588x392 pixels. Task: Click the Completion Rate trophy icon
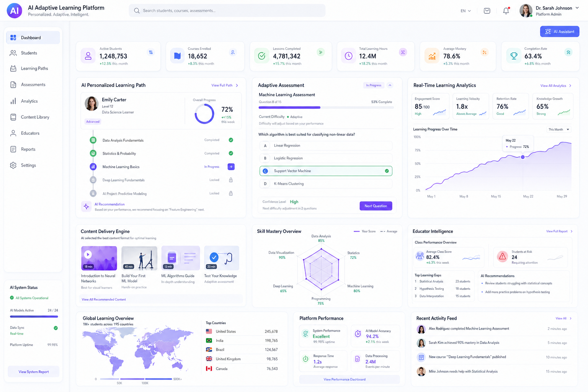click(514, 56)
